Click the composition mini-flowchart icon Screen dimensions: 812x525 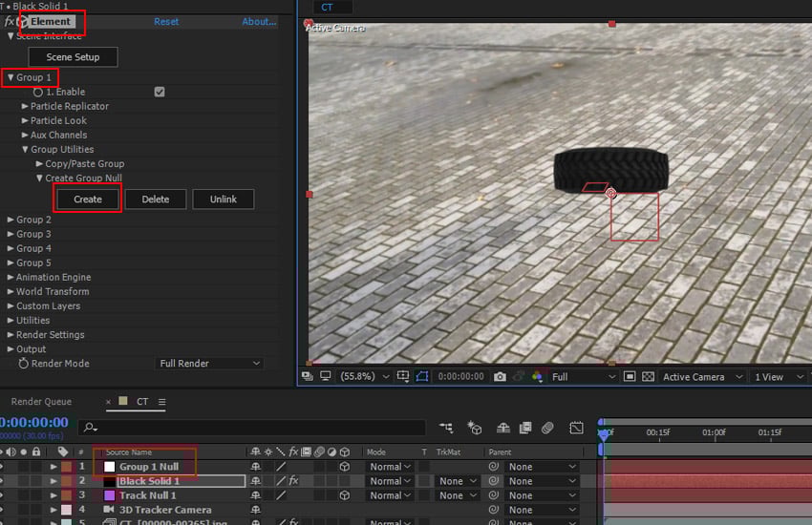[446, 429]
